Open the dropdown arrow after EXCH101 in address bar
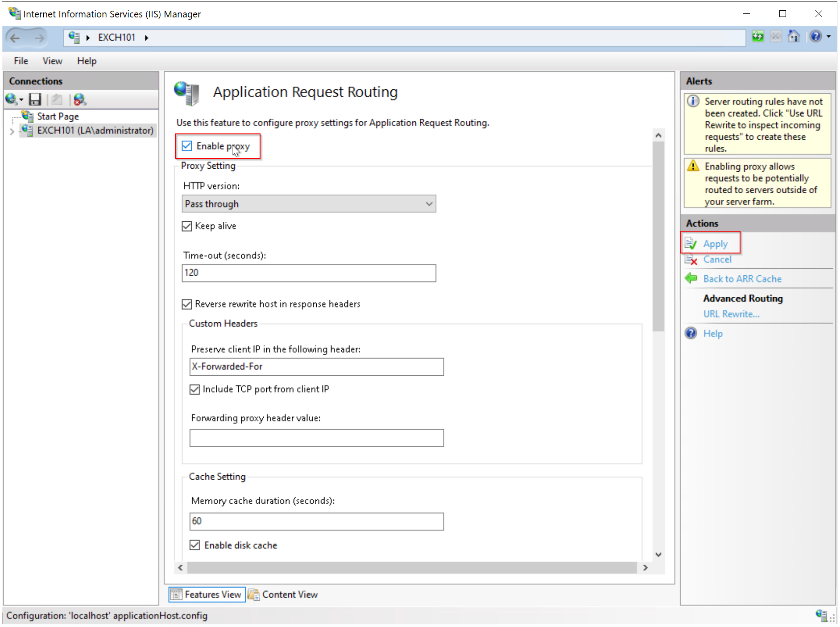Viewport: 840px width, 627px height. point(146,38)
